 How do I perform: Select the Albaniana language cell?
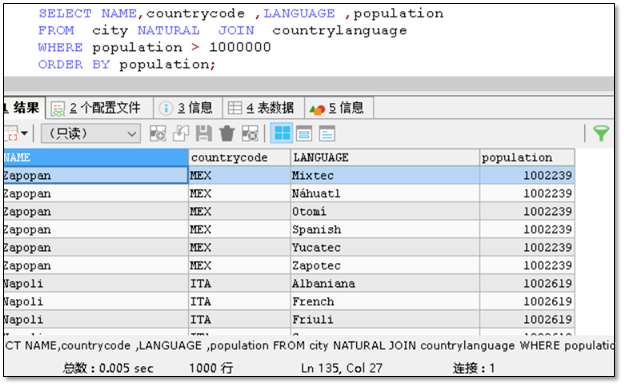coord(385,283)
